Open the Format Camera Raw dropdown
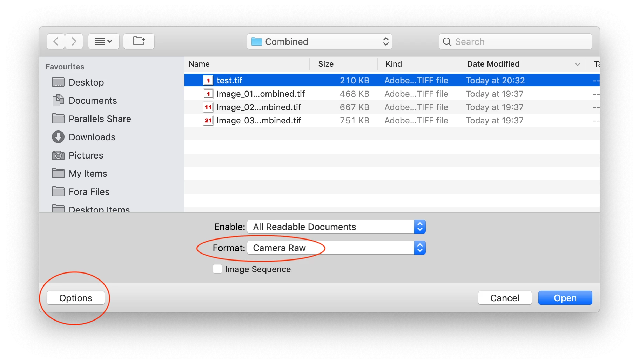 (x=336, y=248)
